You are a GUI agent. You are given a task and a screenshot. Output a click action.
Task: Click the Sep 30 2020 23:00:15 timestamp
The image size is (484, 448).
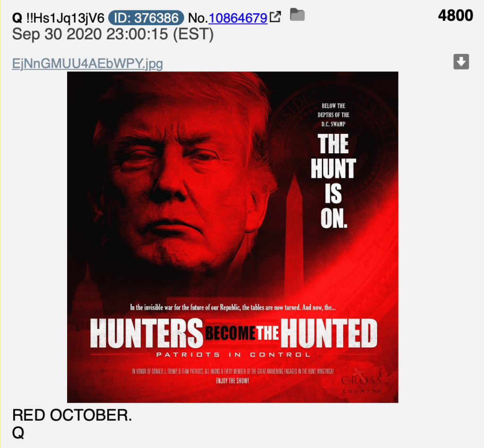point(112,34)
